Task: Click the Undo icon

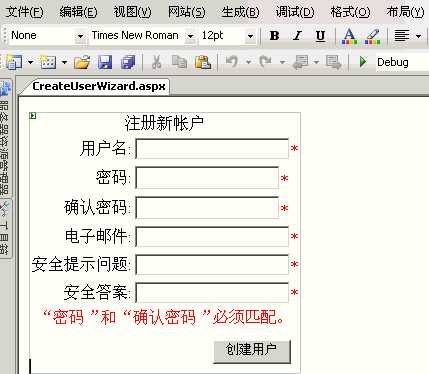Action: (x=232, y=62)
